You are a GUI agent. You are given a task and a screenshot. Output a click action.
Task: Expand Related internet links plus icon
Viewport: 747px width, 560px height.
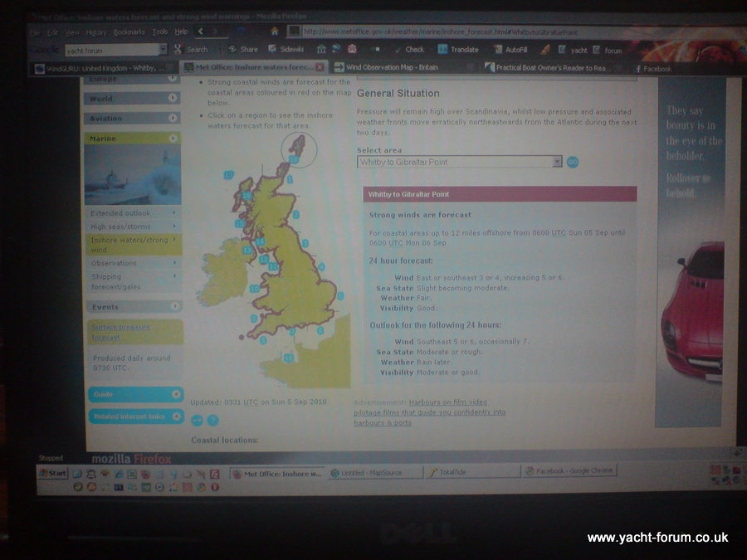[176, 416]
